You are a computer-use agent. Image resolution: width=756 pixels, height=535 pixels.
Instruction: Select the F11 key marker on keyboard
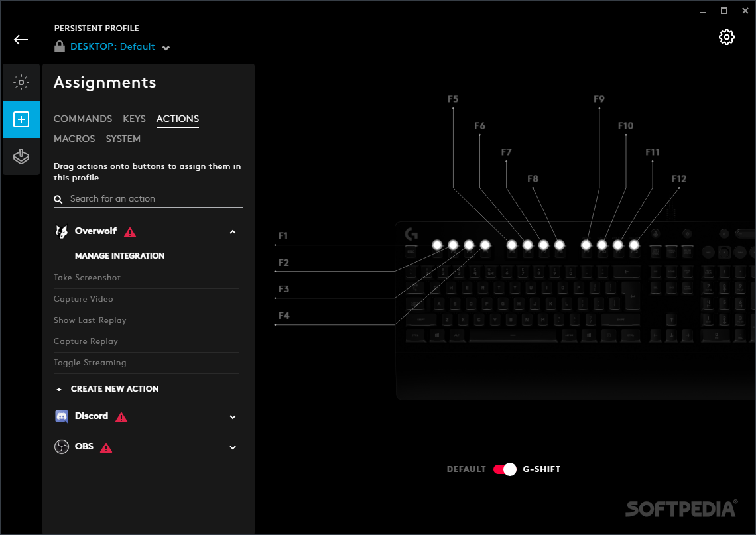click(617, 245)
